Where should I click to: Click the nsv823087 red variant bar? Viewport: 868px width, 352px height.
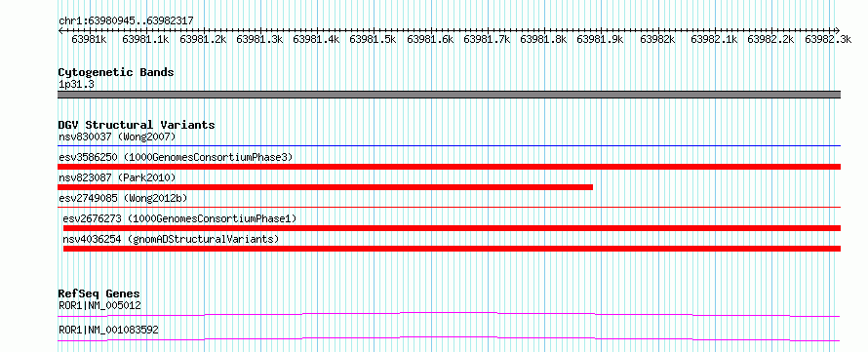(325, 187)
